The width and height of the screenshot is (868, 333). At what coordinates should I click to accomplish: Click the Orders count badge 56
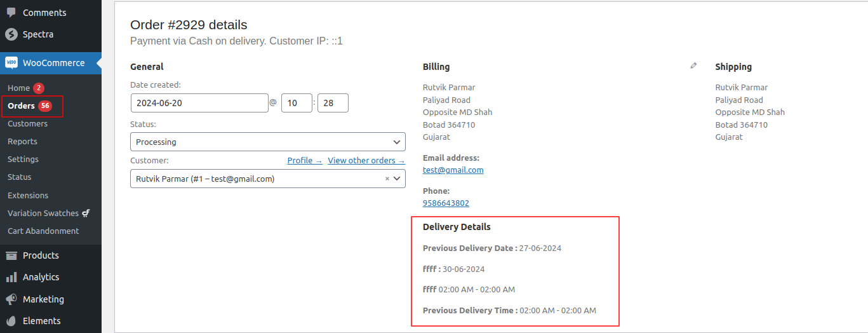coord(44,105)
